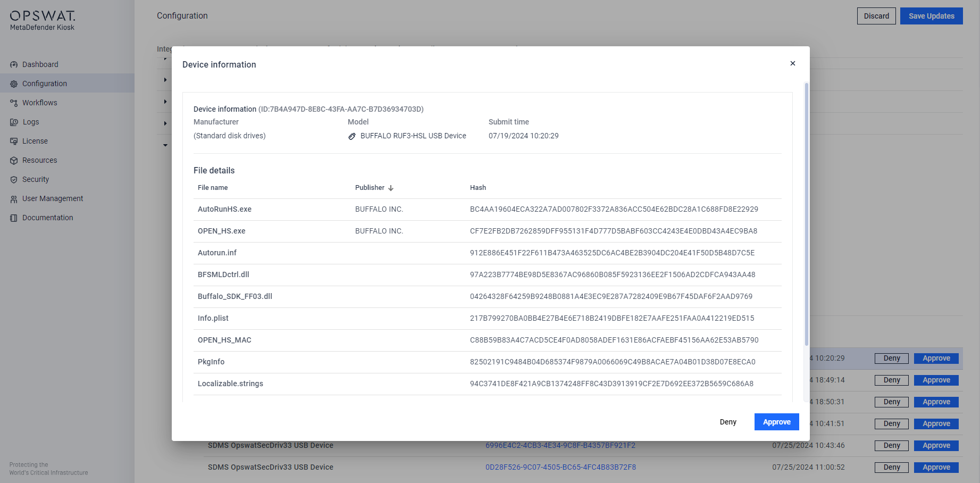
Task: Click the License certificate icon in sidebar
Action: coord(14,141)
